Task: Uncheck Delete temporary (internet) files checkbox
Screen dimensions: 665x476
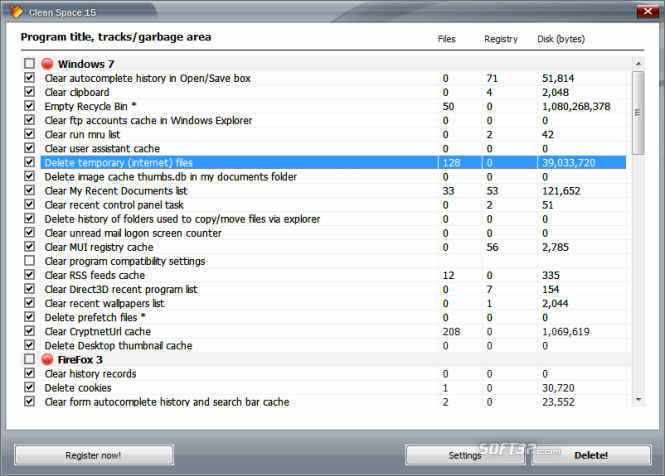Action: [29, 162]
